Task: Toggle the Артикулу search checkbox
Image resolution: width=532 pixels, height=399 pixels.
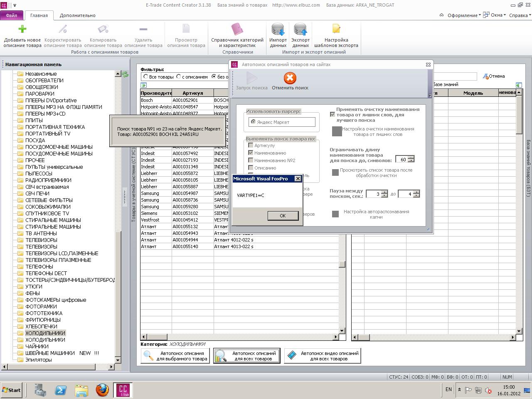Action: click(251, 145)
